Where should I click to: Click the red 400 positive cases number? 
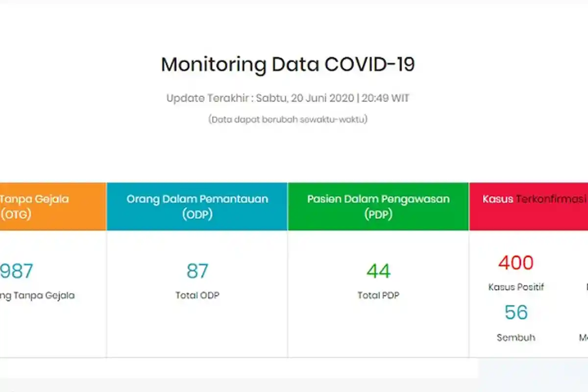tap(515, 263)
